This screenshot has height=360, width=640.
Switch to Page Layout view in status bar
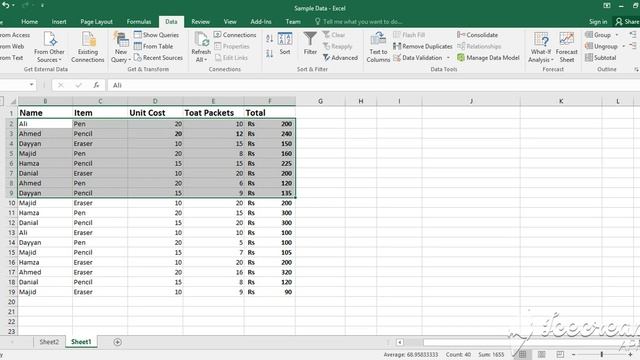pos(541,354)
